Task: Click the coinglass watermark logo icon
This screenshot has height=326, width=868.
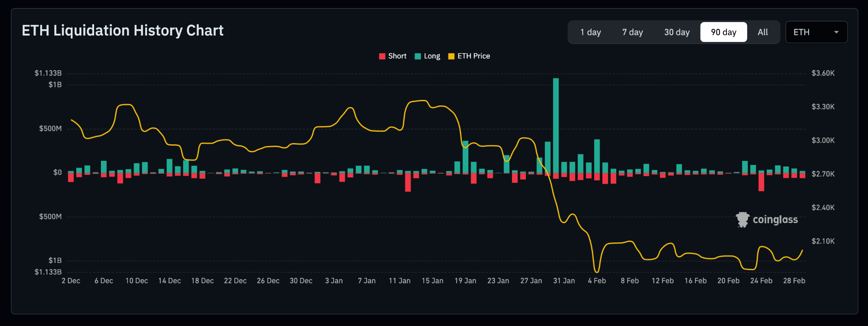Action: coord(742,219)
